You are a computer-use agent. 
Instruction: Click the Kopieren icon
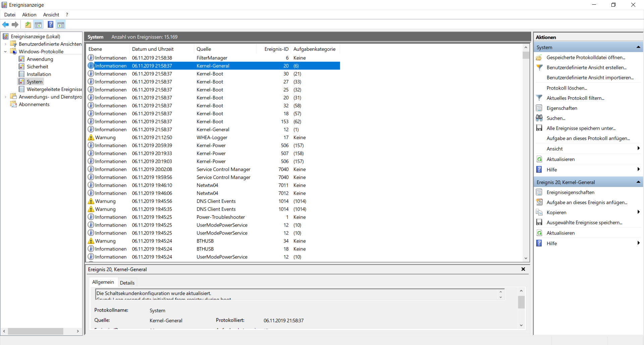[539, 212]
